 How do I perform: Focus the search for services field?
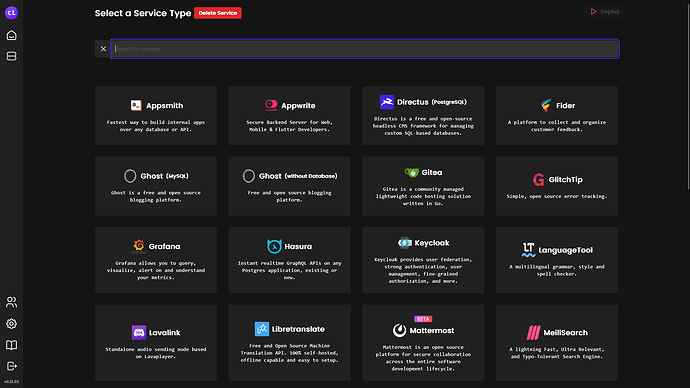[365, 49]
